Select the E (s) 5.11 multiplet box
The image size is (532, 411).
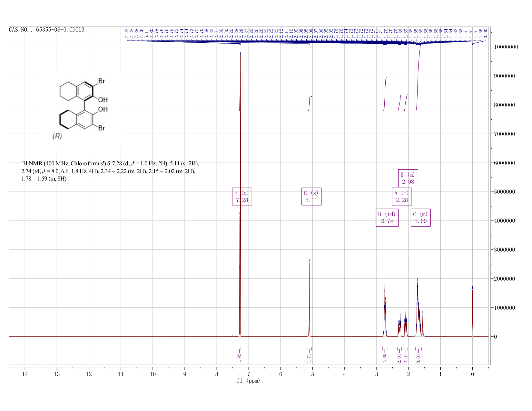[x=311, y=196]
